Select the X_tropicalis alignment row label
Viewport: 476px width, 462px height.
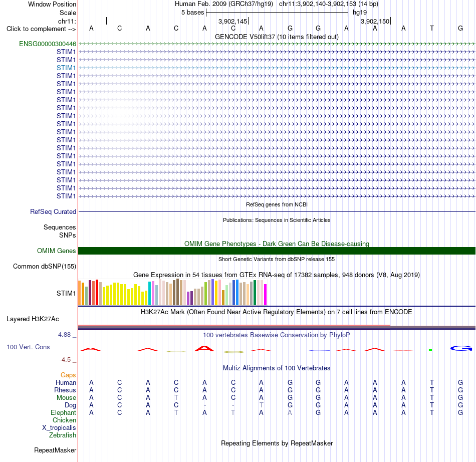click(x=59, y=428)
